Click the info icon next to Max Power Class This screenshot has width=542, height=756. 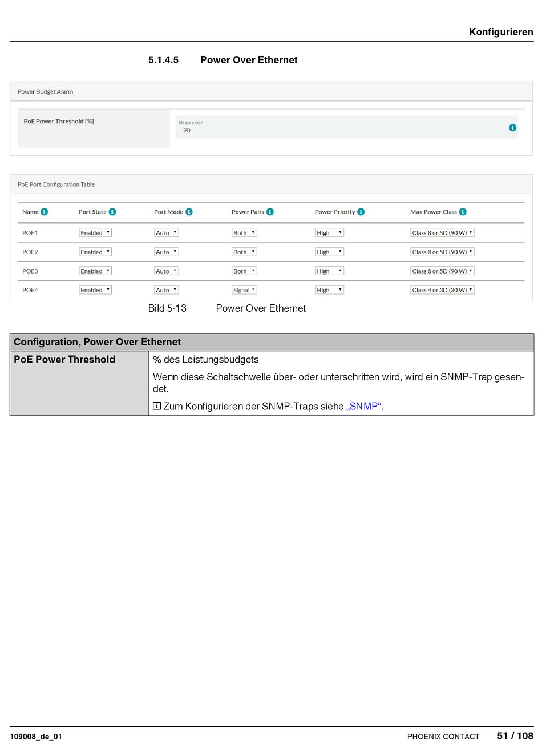(x=463, y=212)
